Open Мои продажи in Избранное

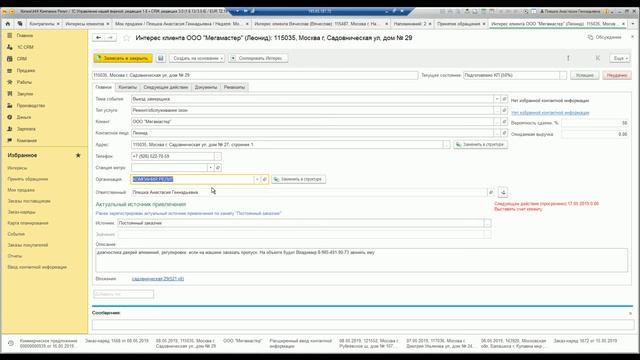click(21, 190)
